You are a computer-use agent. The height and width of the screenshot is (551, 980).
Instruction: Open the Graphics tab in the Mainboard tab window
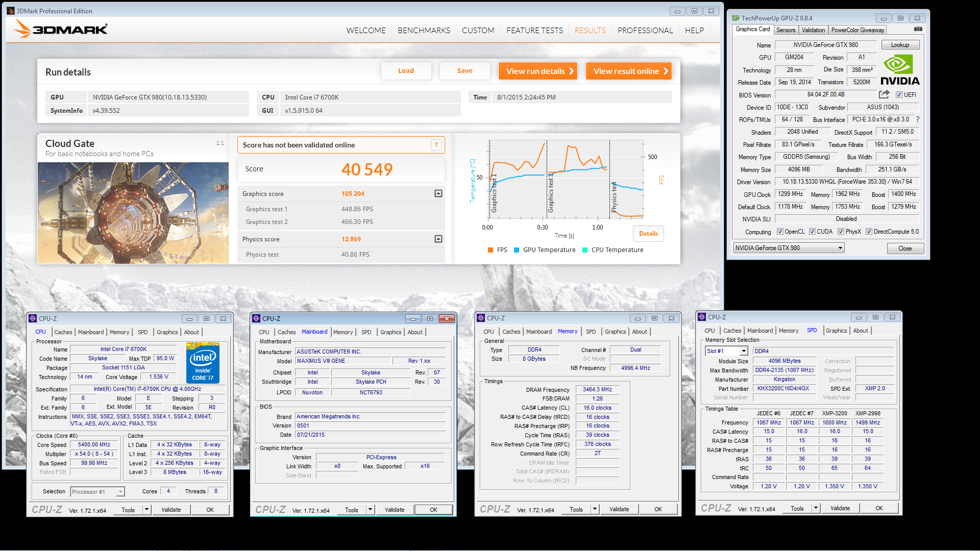click(x=390, y=332)
